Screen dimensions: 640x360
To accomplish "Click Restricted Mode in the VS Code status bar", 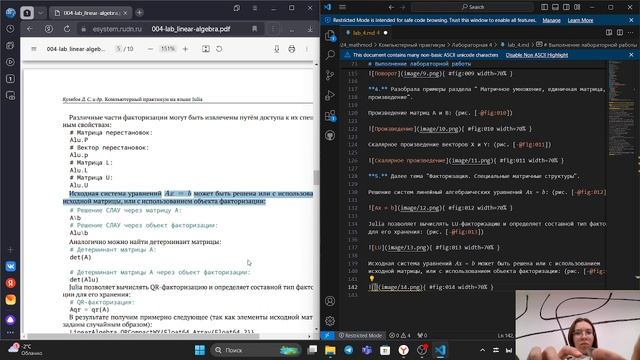I will coord(361,335).
